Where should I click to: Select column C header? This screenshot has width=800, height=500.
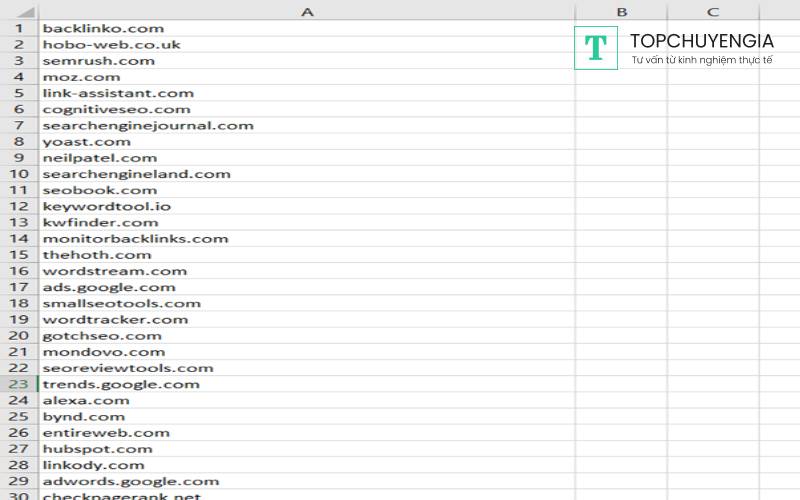tap(713, 11)
